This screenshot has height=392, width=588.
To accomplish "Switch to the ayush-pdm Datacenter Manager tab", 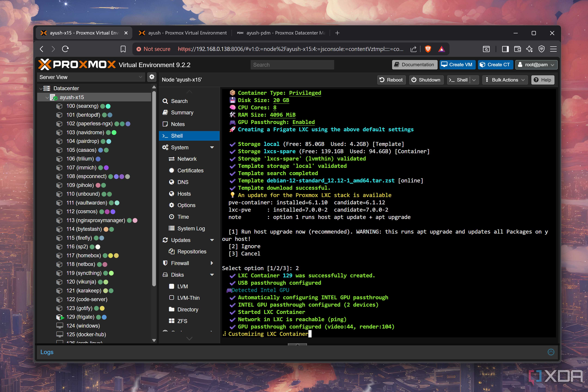I will tap(281, 33).
